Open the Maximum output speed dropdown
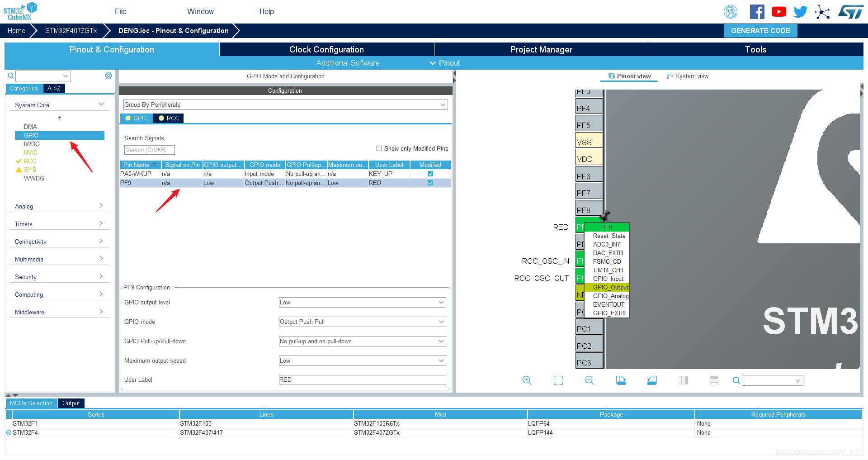The height and width of the screenshot is (460, 868). (362, 360)
